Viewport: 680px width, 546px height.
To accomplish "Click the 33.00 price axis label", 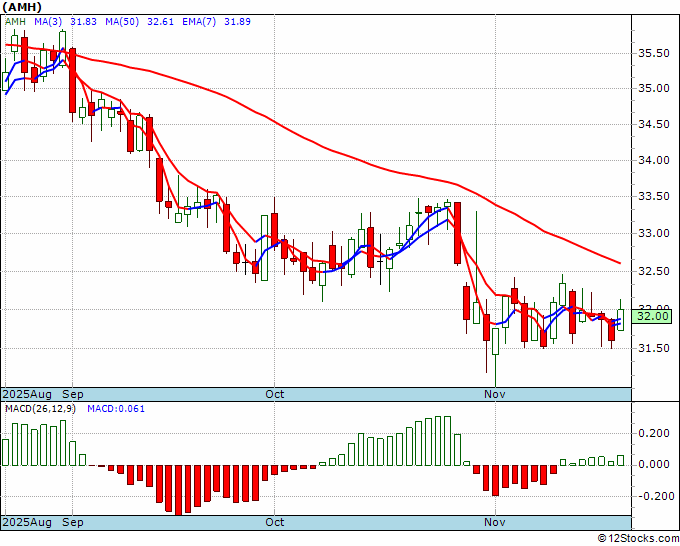I will (x=654, y=233).
